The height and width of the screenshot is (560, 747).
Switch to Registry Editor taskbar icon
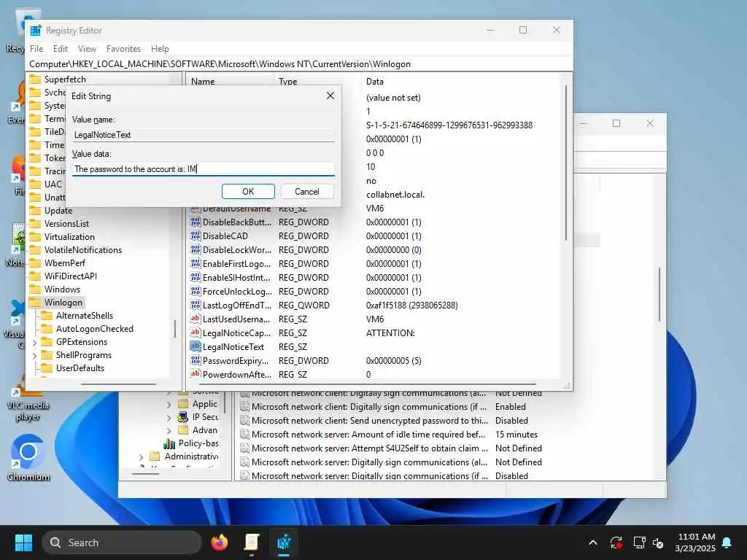[284, 542]
